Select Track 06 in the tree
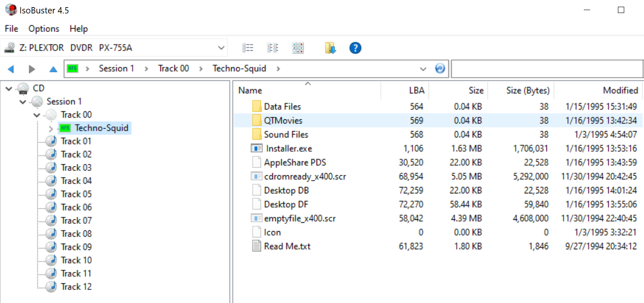This screenshot has width=644, height=303. (x=76, y=207)
